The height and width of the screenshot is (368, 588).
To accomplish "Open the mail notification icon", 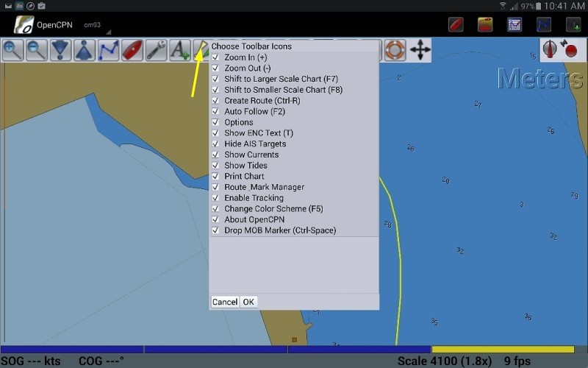I will [8, 6].
